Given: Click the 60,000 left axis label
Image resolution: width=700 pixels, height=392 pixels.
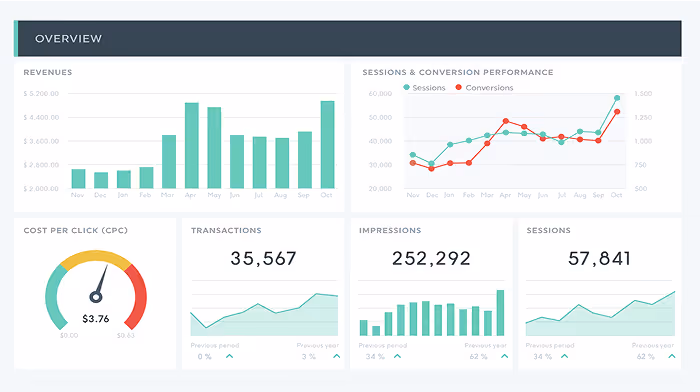Looking at the screenshot, I should tap(380, 94).
